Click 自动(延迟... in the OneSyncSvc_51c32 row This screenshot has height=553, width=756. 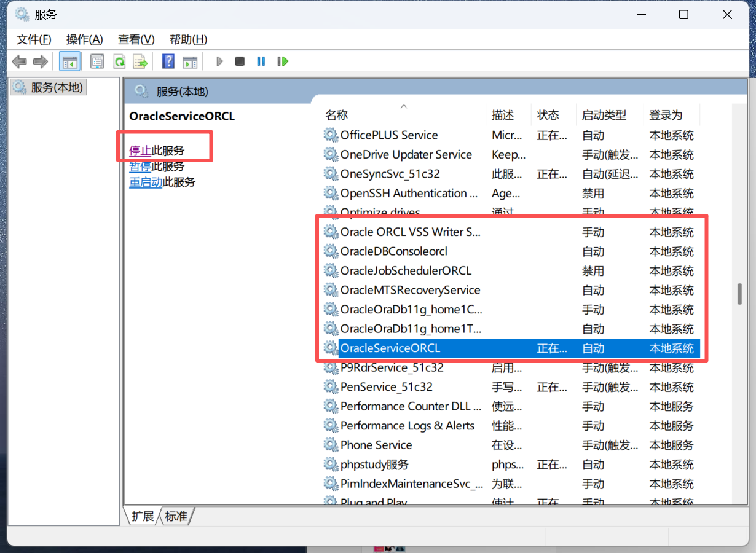(610, 174)
